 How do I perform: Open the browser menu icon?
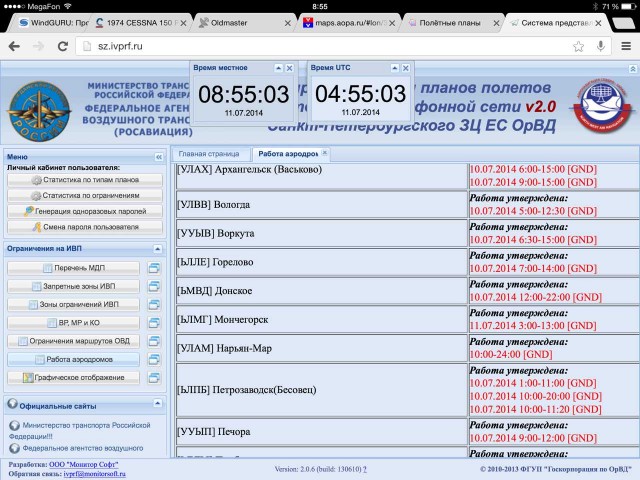tap(624, 46)
